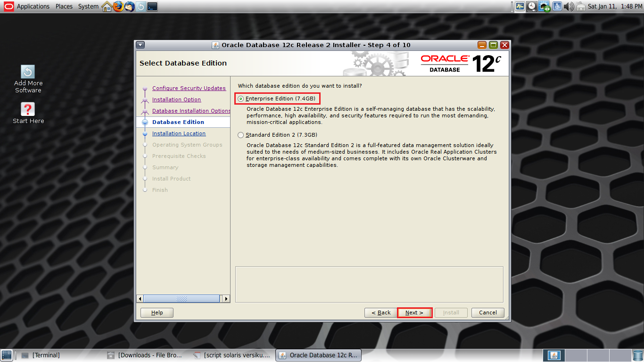Click the 'Install Product' step text
The width and height of the screenshot is (644, 362).
(x=172, y=179)
